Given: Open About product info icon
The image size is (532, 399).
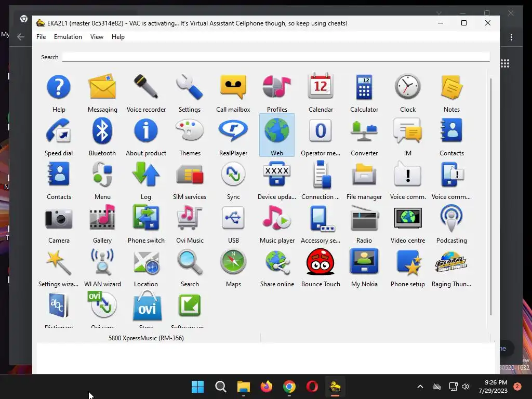Looking at the screenshot, I should pos(146,130).
